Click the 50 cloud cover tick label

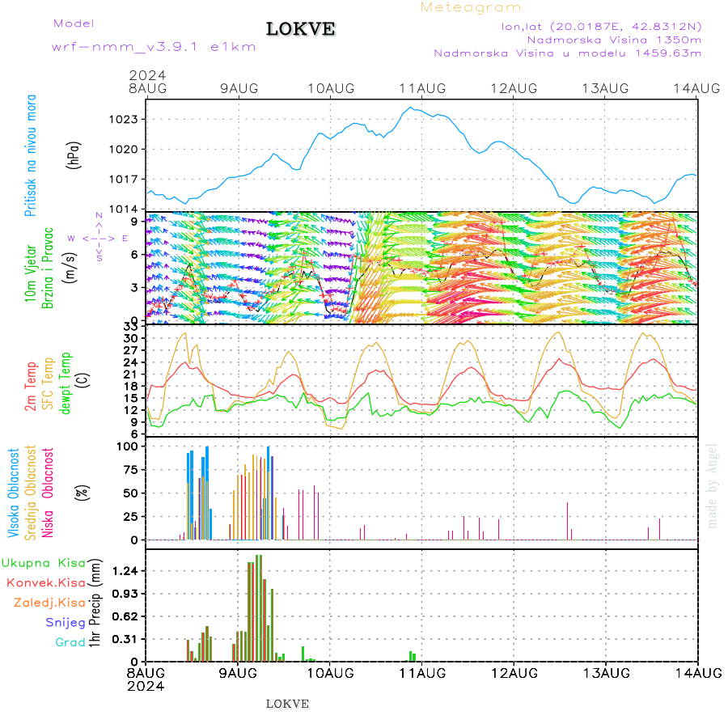point(130,493)
